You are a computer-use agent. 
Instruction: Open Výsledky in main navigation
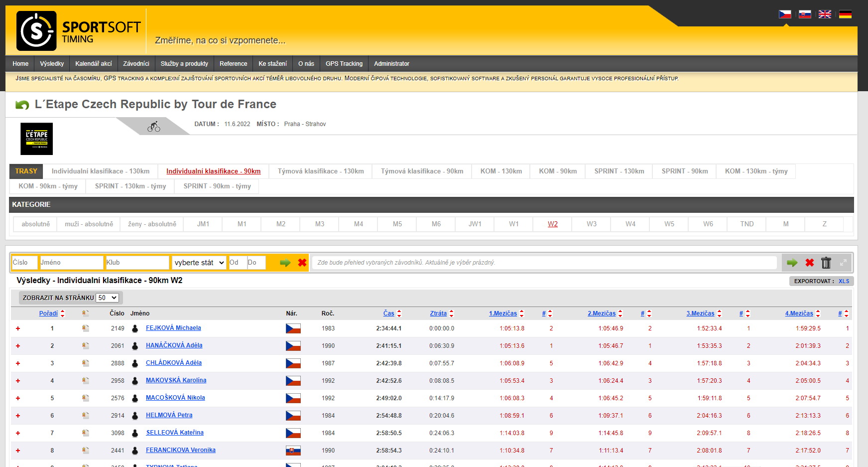click(x=52, y=64)
